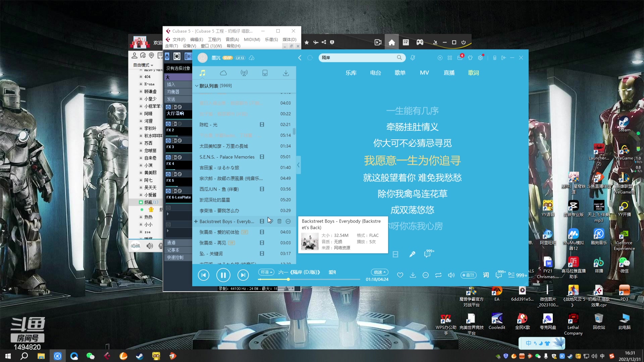This screenshot has width=644, height=362.
Task: Select song S.E.N.S. - Palace Memories
Action: click(244, 157)
